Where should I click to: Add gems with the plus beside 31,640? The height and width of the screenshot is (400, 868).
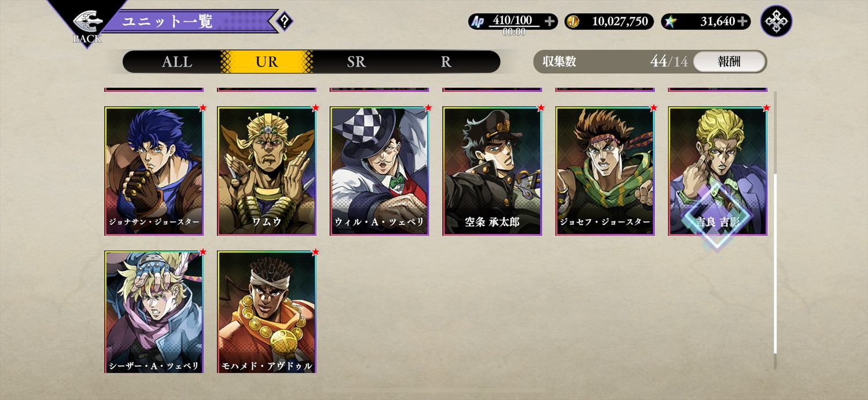tap(743, 22)
